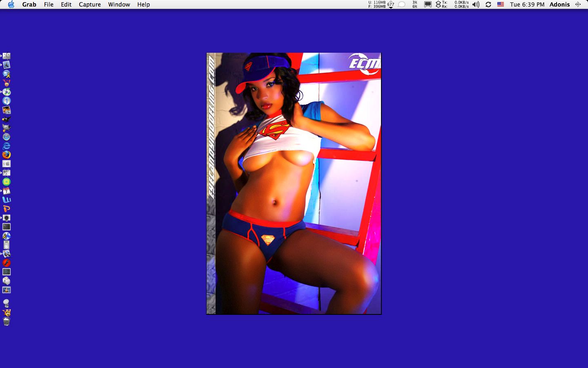Open the Trash in the Dock
This screenshot has width=588, height=368.
pos(7,322)
